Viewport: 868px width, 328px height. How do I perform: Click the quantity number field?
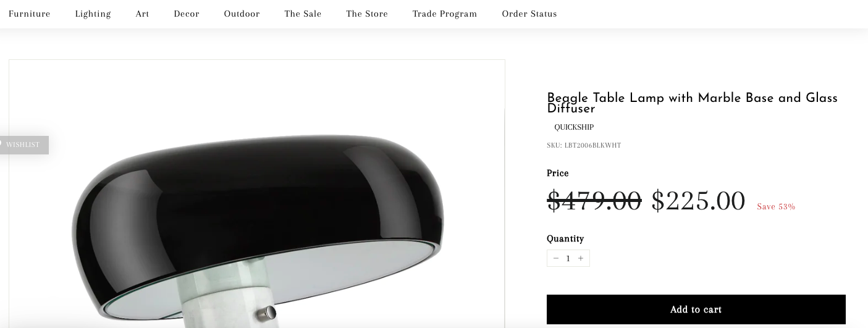click(x=568, y=258)
